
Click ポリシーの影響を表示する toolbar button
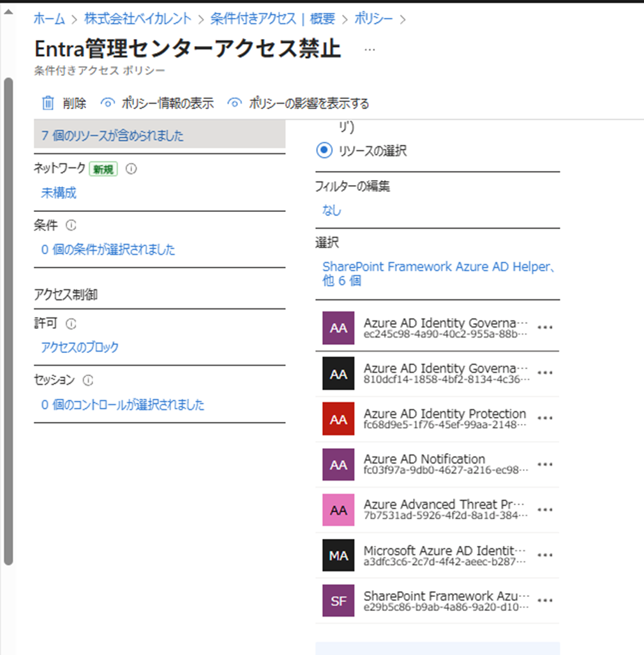pos(298,103)
